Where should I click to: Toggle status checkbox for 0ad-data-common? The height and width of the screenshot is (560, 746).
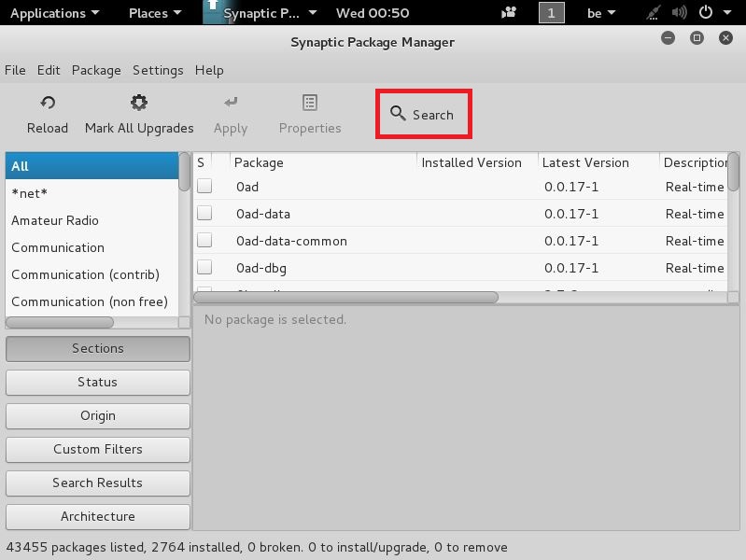[x=204, y=240]
